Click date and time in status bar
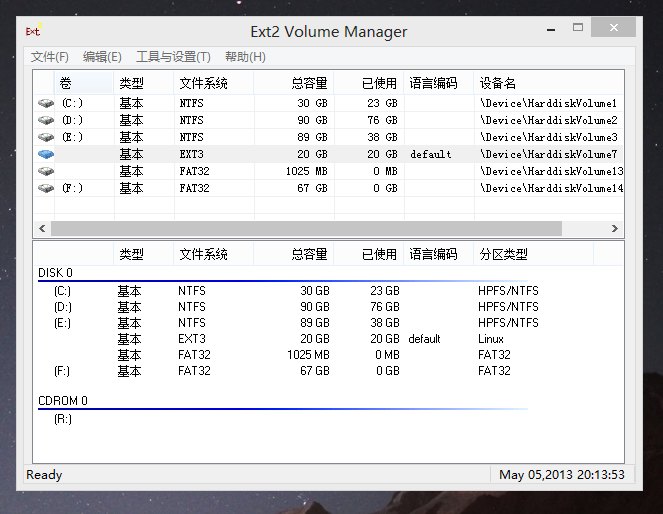 point(562,475)
